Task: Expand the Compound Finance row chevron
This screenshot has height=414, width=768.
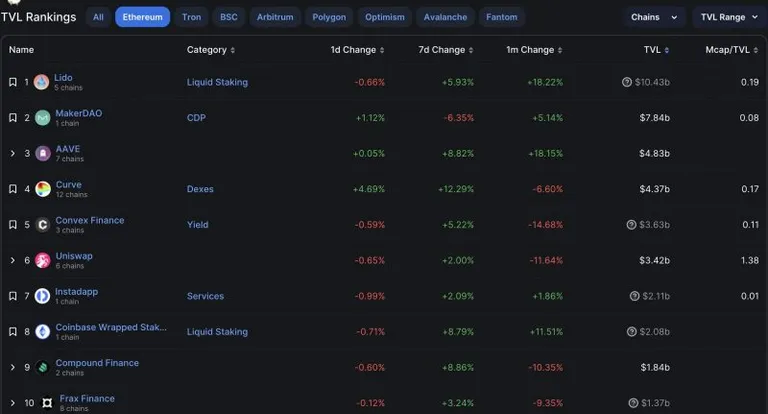Action: pos(13,367)
